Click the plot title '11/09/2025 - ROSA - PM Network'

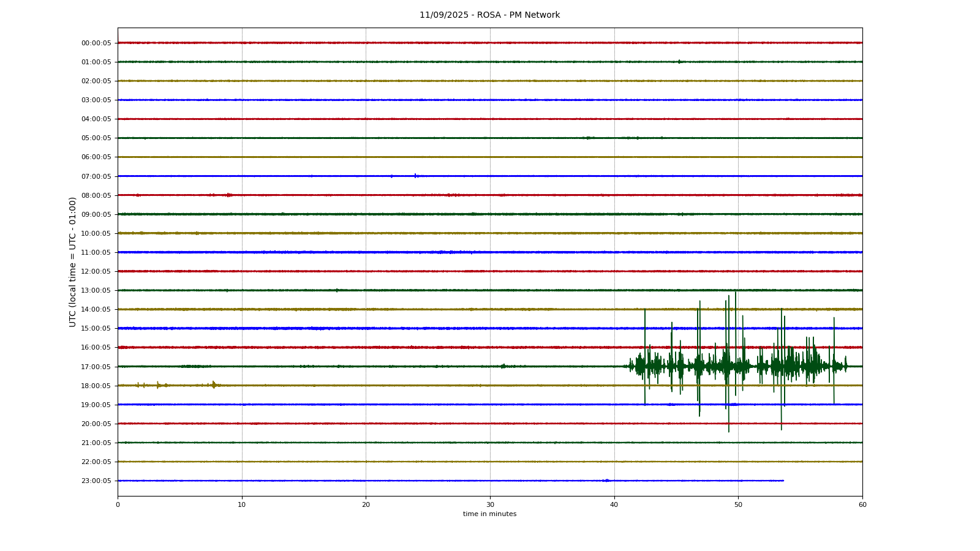(489, 15)
